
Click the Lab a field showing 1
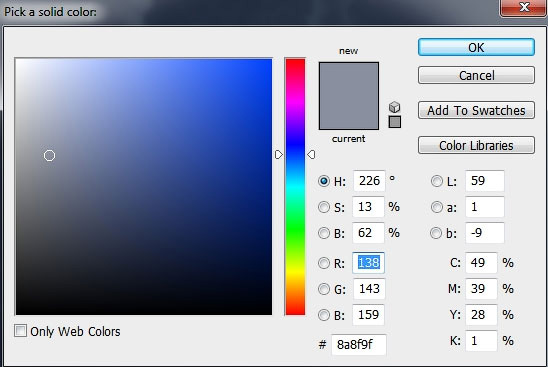click(x=485, y=207)
